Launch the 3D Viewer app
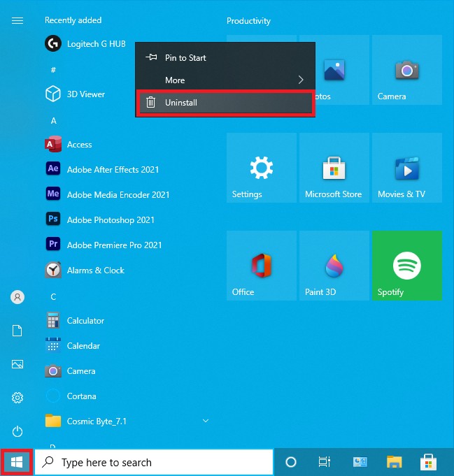The width and height of the screenshot is (454, 476). (75, 94)
